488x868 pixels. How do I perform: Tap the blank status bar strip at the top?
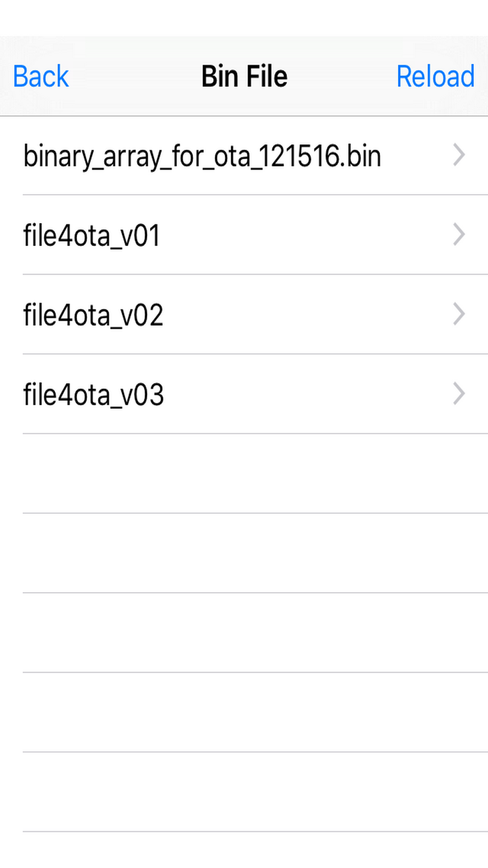pos(244,18)
